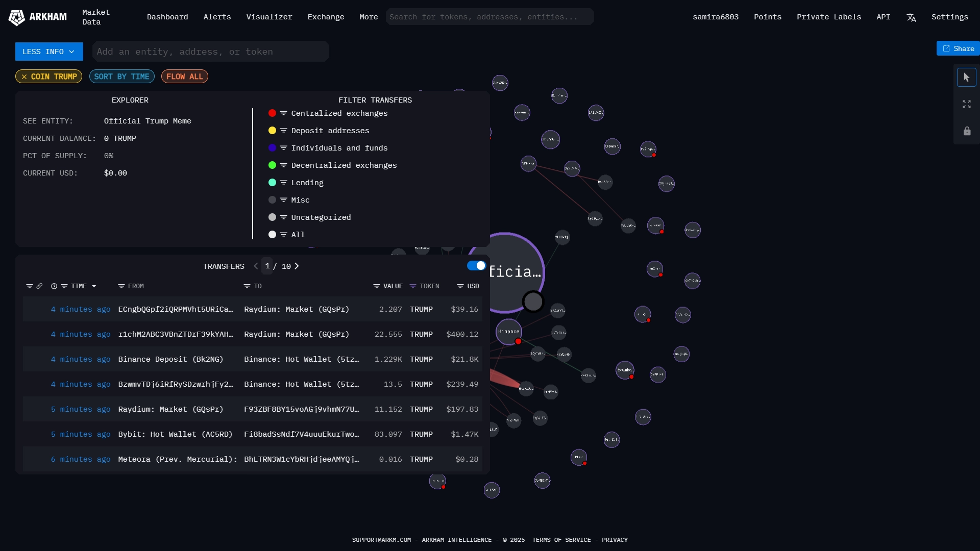Screen dimensions: 980x551
Task: Click filter icon beside All
Action: (283, 235)
